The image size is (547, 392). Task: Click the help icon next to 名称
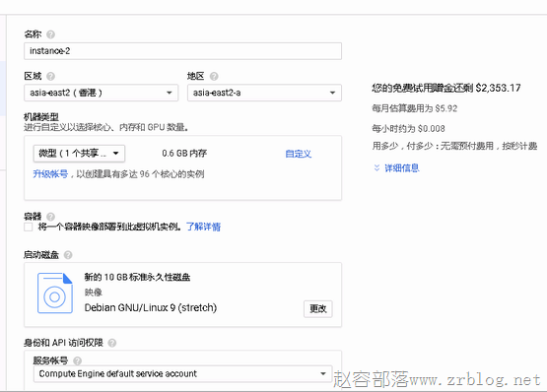50,34
